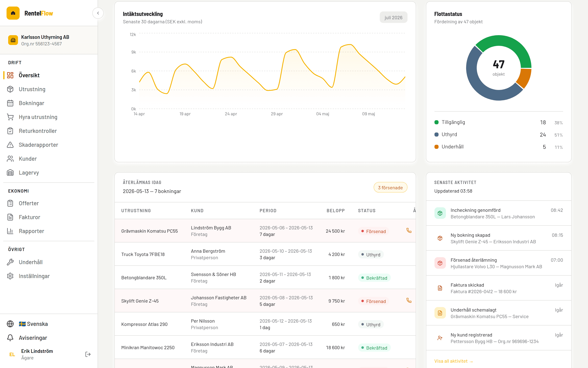Image resolution: width=588 pixels, height=368 pixels.
Task: Click the fleet donut chart center
Action: click(x=499, y=68)
